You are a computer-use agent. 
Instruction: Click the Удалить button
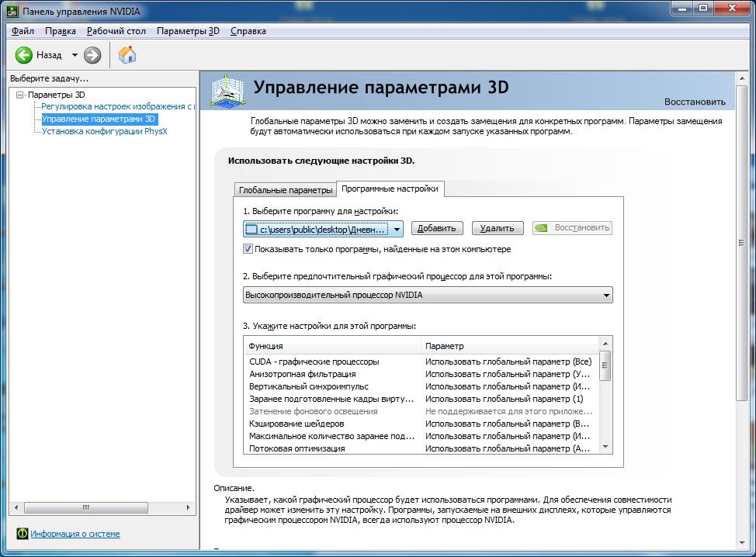(497, 228)
